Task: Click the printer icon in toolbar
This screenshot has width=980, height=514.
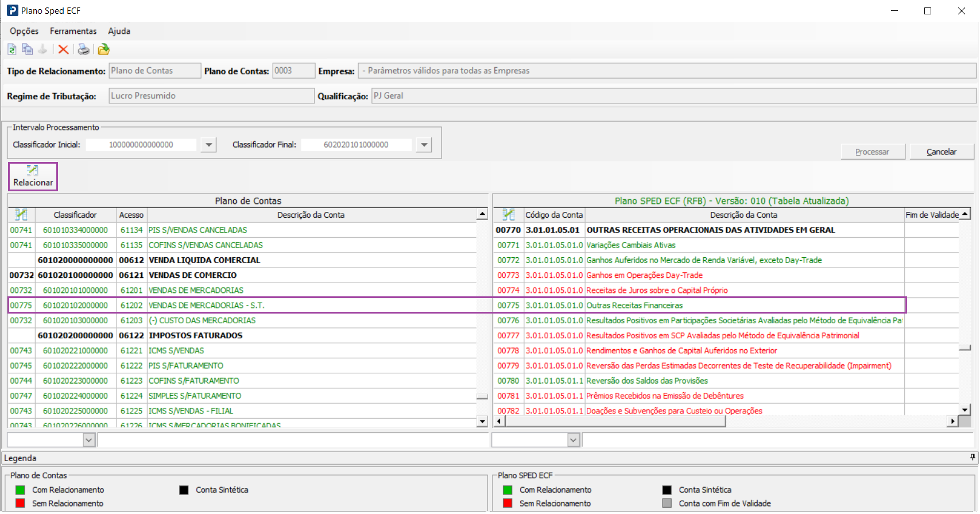Action: 84,49
